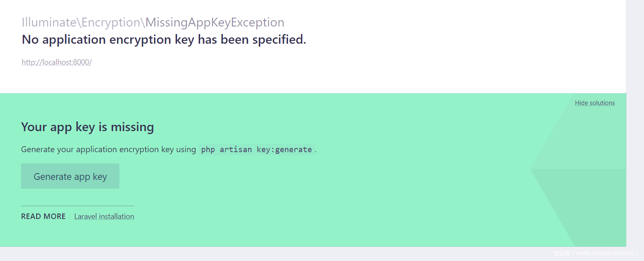Click the anquanke.com watermark text
This screenshot has height=261, width=644.
[x=595, y=253]
